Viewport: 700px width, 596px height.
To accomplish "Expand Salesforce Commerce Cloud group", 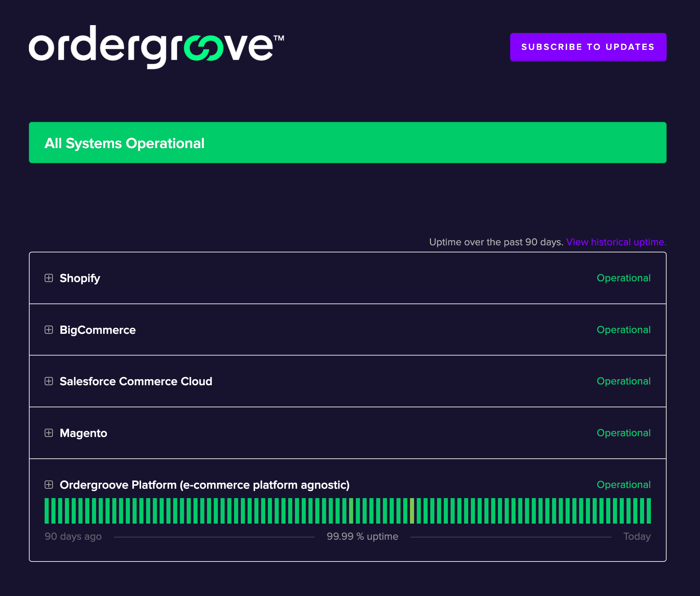I will point(49,381).
